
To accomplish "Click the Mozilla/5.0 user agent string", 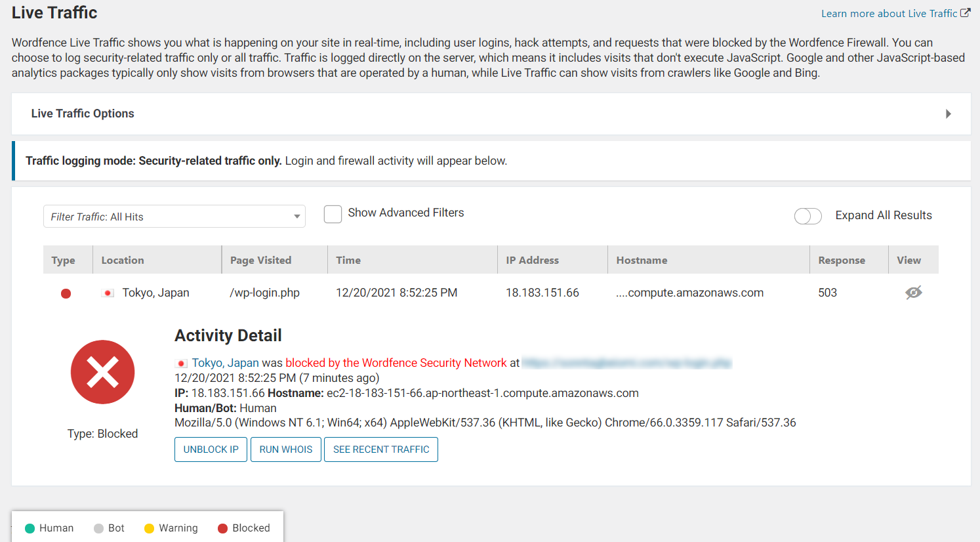I will [x=485, y=423].
